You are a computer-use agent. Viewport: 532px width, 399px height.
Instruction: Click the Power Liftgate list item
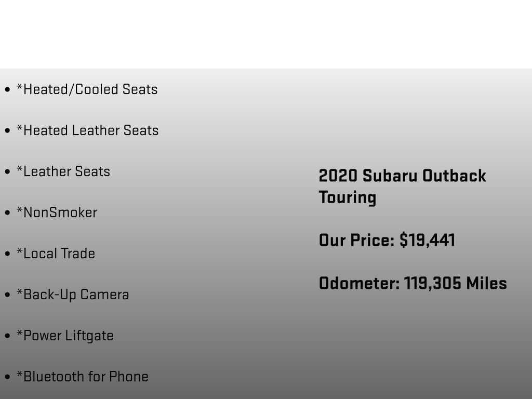pos(65,336)
